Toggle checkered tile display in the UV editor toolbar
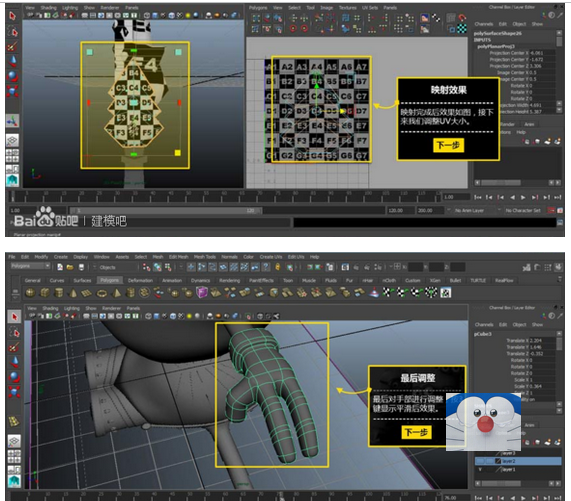This screenshot has width=571, height=501. (436, 17)
